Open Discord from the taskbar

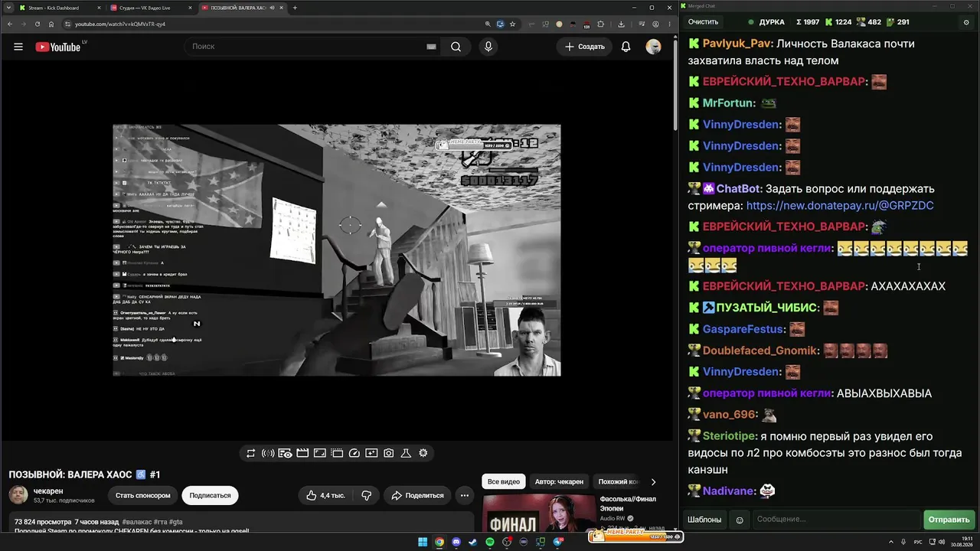456,543
